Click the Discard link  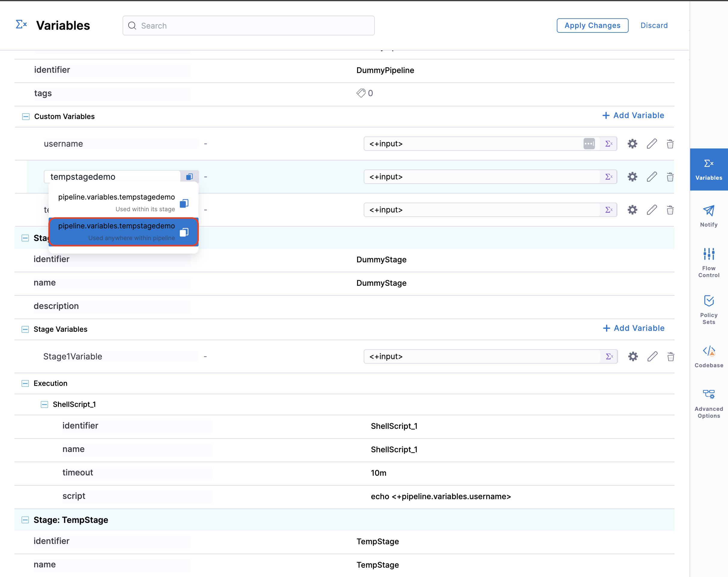[654, 25]
